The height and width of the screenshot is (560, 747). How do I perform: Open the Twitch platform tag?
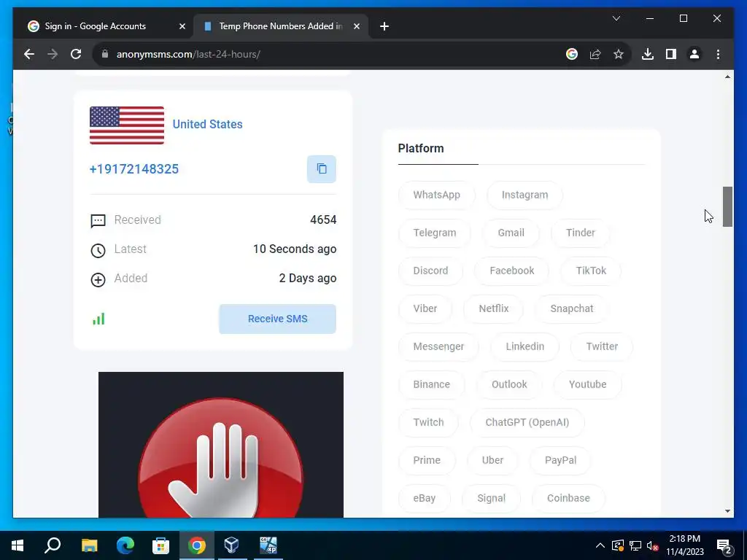pos(428,422)
